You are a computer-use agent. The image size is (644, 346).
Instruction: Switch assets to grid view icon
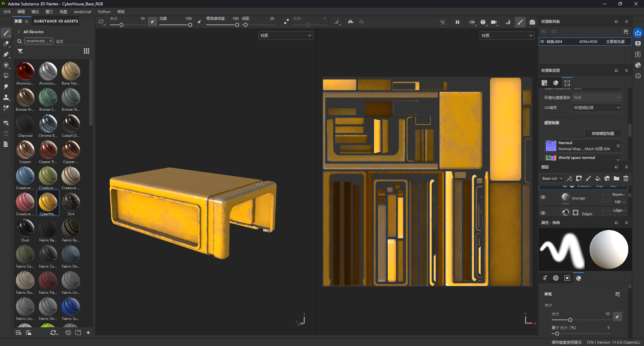click(87, 51)
